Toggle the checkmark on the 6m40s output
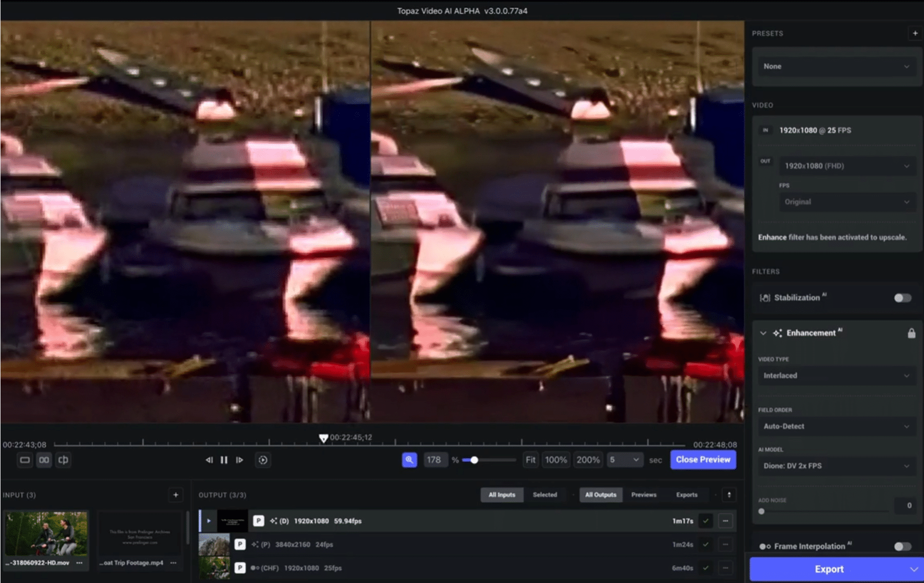The height and width of the screenshot is (583, 924). pos(706,568)
